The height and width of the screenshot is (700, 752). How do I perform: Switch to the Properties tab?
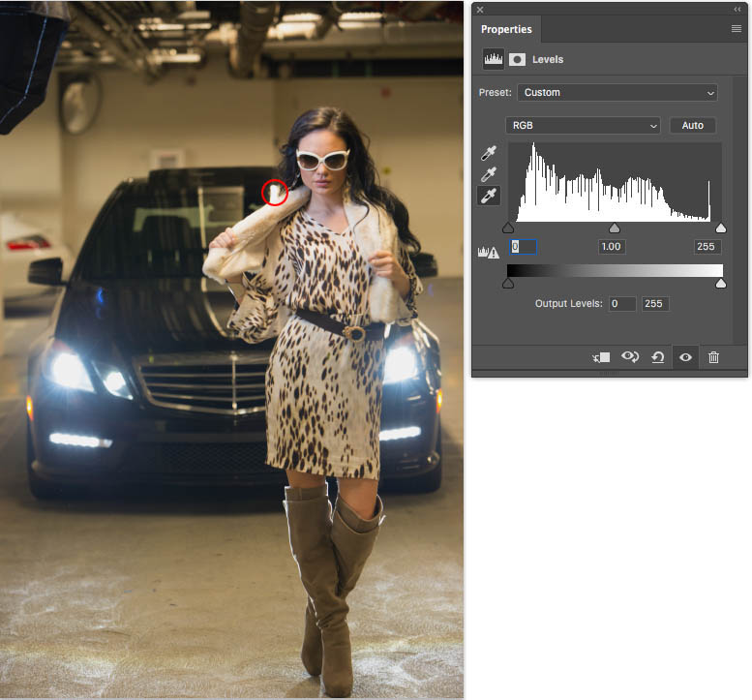tap(506, 29)
